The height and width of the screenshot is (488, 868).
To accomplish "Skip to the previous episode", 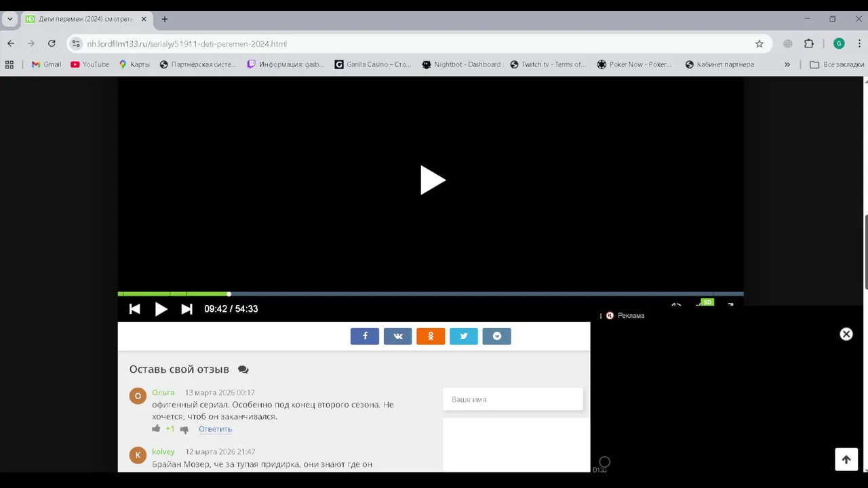I will (x=134, y=309).
